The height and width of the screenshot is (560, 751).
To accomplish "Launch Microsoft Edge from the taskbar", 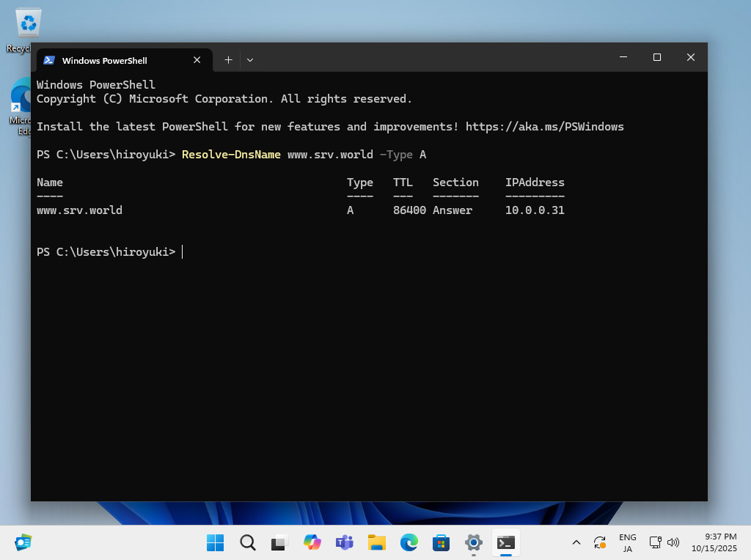I will pos(409,542).
